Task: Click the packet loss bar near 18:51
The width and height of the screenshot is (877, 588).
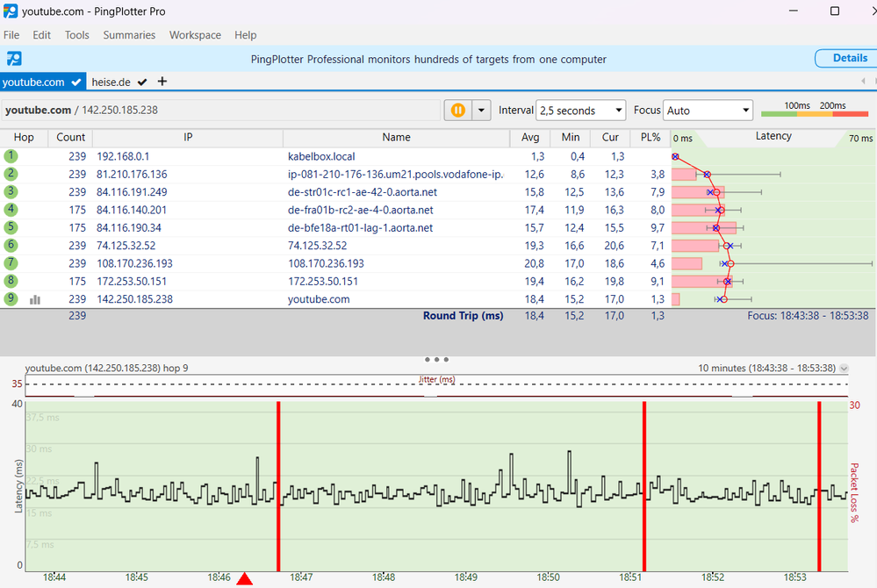Action: pos(644,486)
